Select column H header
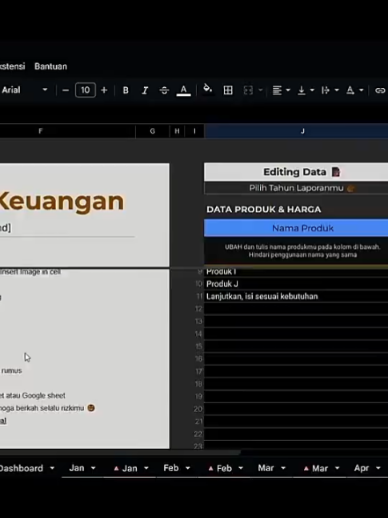Screen dimensions: 388x518 click(x=177, y=131)
